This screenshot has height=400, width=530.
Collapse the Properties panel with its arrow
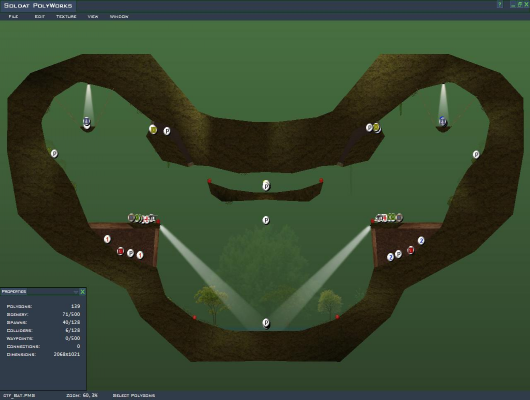[x=75, y=291]
